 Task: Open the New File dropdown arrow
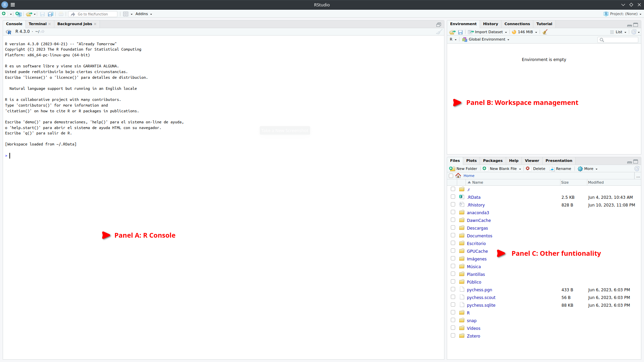11,14
